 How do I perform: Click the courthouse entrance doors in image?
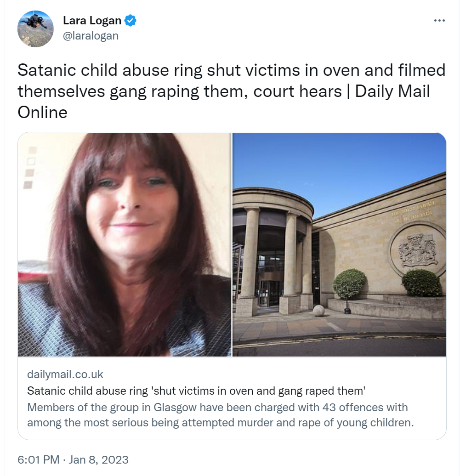coord(269,293)
